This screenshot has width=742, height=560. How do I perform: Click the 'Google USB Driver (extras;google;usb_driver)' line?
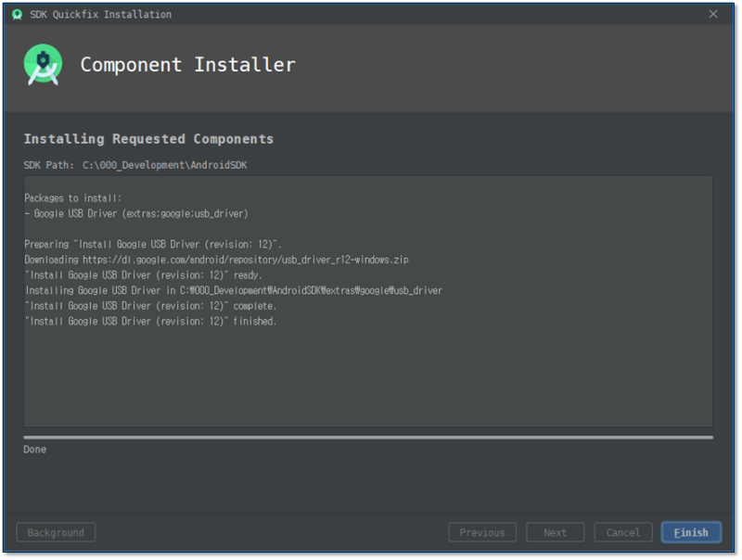[136, 214]
